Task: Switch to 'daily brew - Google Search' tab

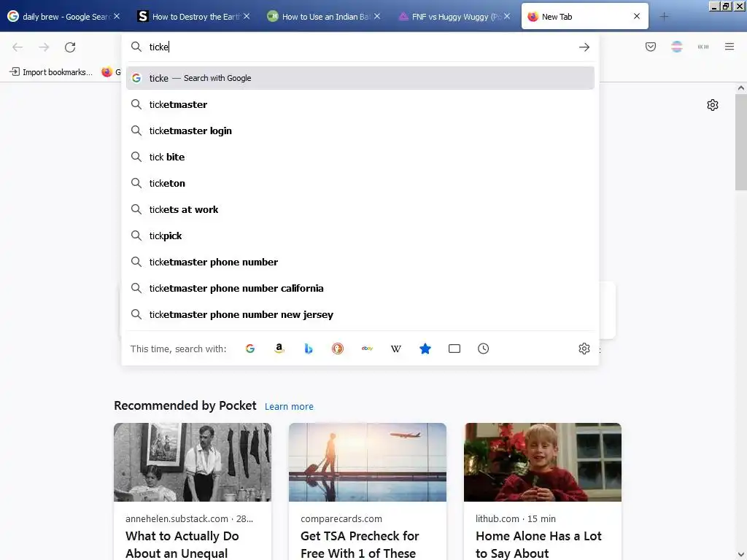Action: click(x=65, y=17)
